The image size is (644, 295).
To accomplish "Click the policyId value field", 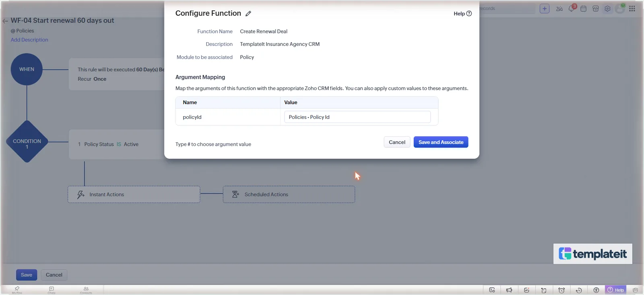I will pyautogui.click(x=357, y=117).
